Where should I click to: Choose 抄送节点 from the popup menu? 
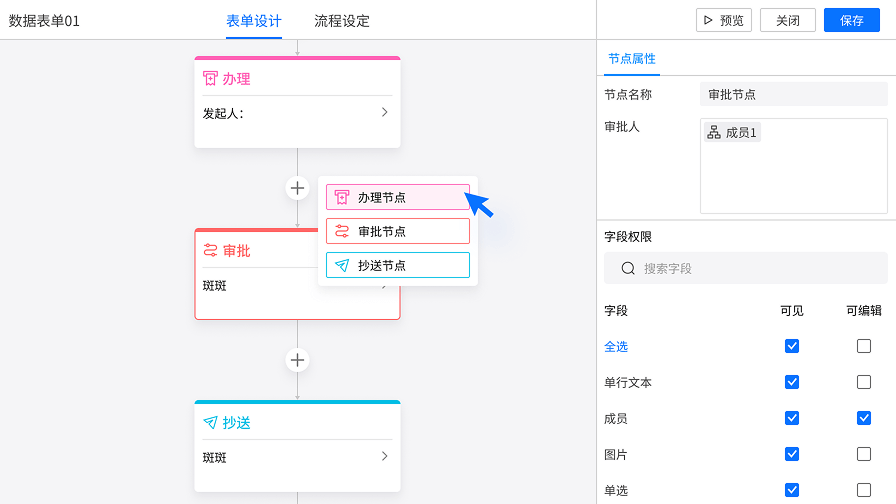(398, 265)
